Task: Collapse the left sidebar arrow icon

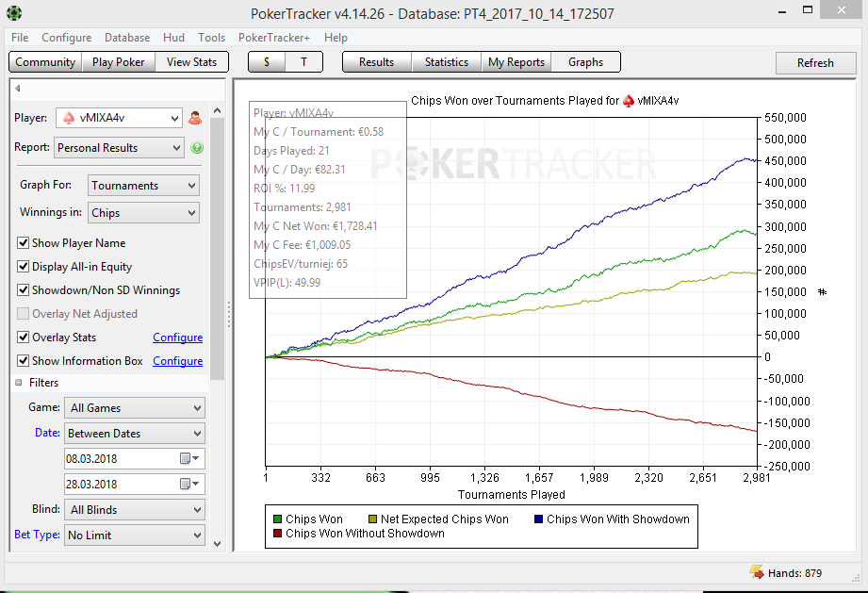Action: [18, 88]
